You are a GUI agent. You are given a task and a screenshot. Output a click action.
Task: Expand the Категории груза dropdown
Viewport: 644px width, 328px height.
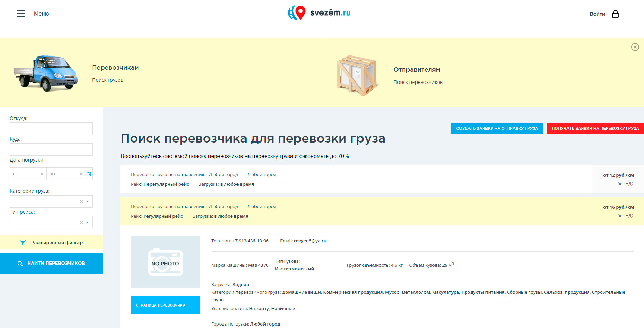point(88,201)
